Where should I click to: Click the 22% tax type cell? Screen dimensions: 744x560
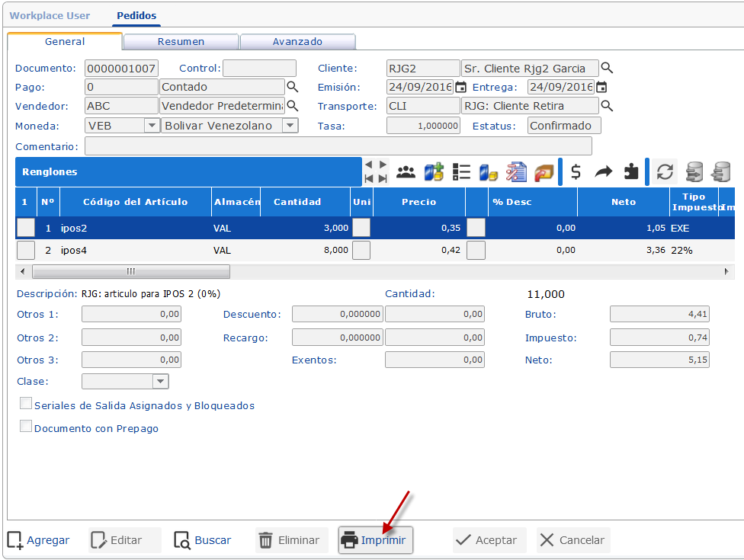[694, 250]
